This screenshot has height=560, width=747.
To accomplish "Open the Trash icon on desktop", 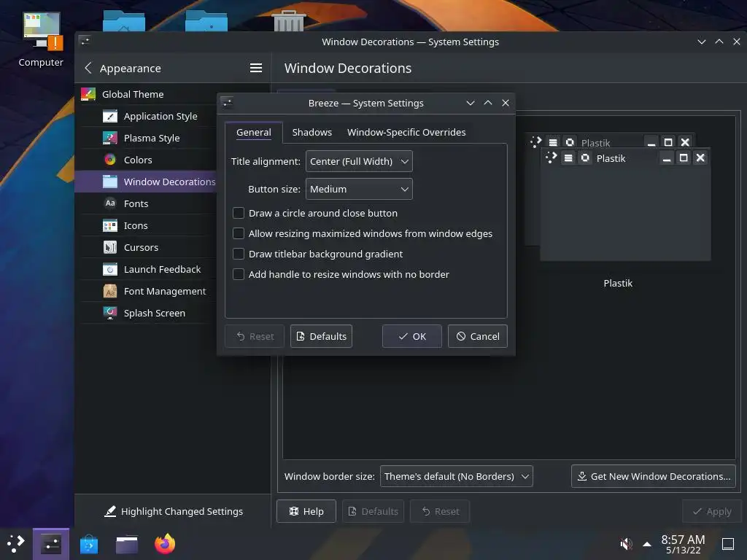I will [x=289, y=21].
